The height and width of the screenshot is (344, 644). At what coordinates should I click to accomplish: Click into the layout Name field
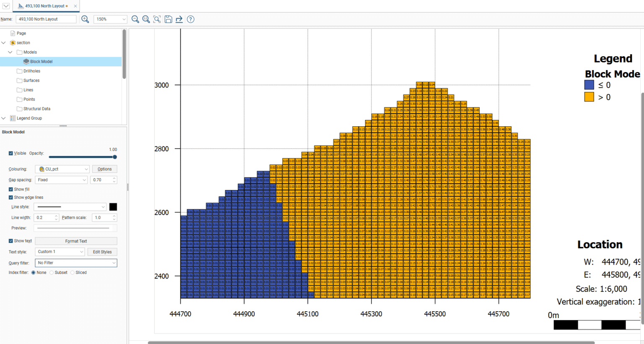46,19
